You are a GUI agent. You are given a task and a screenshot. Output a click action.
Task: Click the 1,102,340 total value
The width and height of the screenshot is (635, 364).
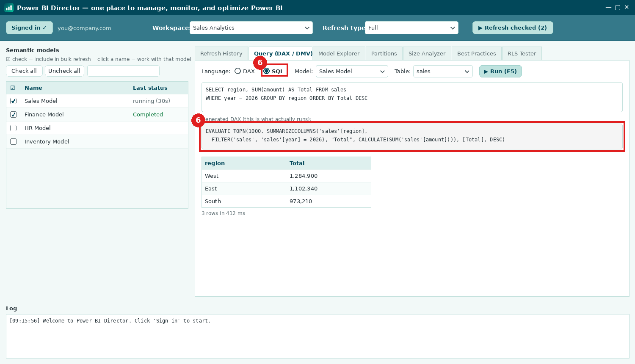(304, 188)
